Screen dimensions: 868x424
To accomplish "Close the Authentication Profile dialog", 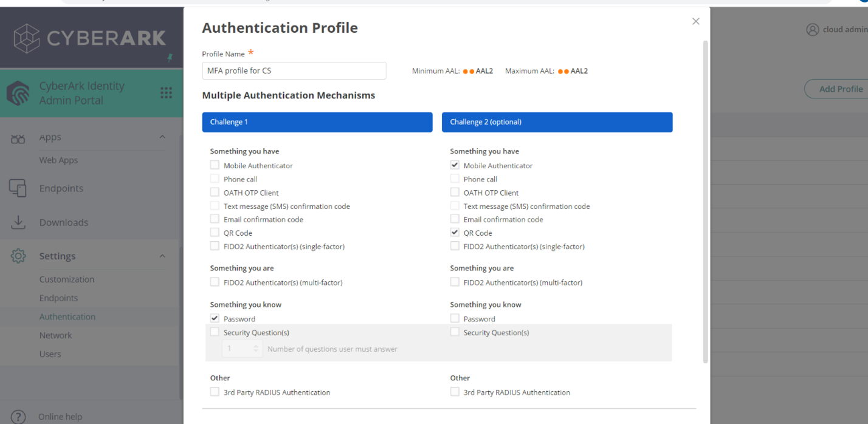I will [696, 21].
